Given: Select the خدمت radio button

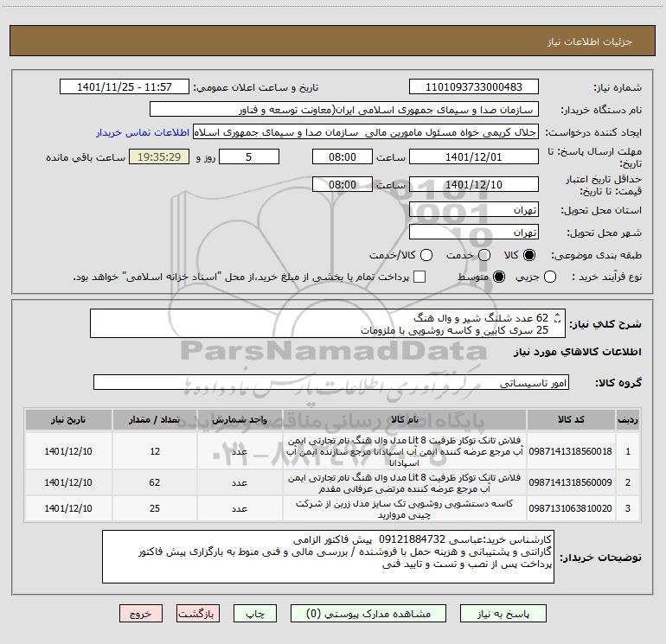Looking at the screenshot, I should click(x=484, y=255).
